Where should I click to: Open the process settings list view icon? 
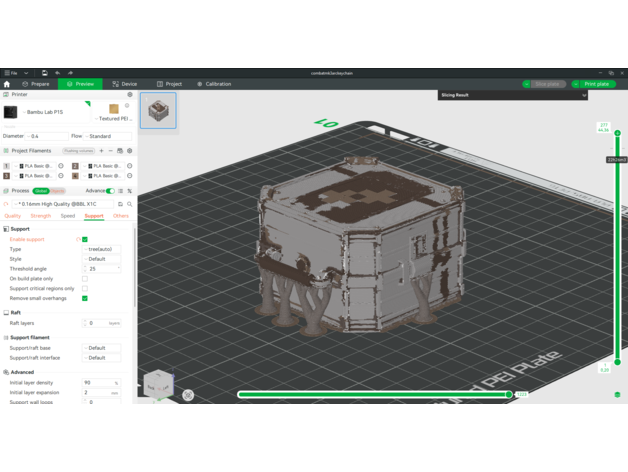coord(121,191)
